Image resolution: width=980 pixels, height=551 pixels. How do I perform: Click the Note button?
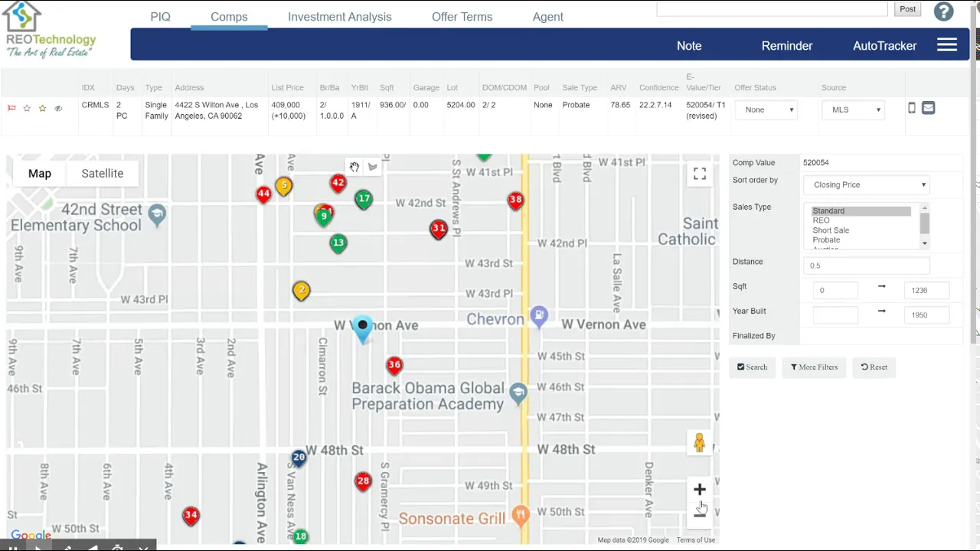[689, 46]
